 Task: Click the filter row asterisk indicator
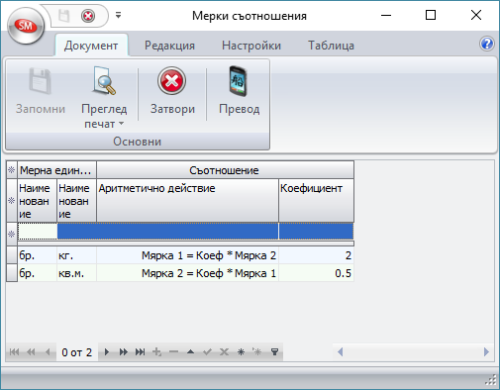pos(12,234)
